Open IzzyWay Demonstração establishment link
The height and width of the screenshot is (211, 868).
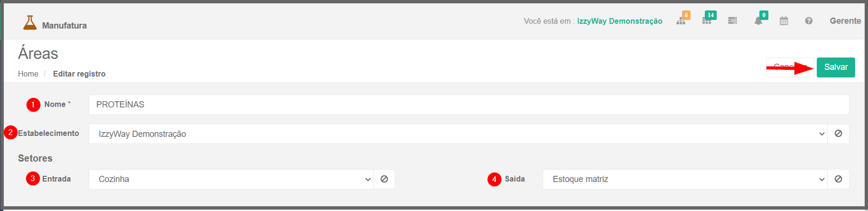(619, 21)
